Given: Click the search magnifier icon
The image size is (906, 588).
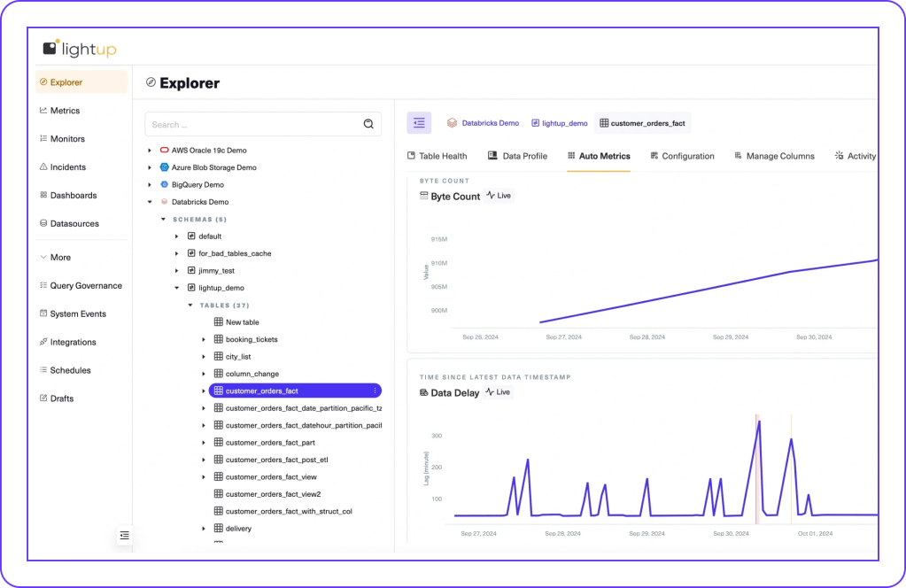Looking at the screenshot, I should [x=368, y=124].
